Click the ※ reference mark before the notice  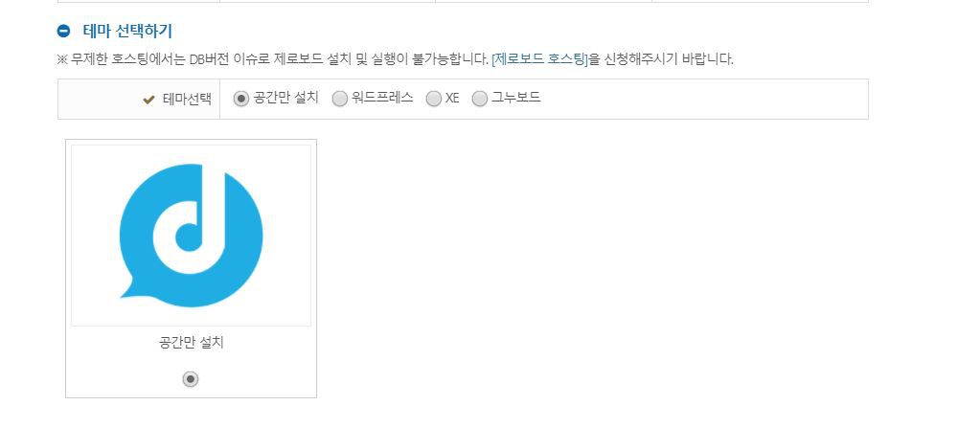point(62,60)
